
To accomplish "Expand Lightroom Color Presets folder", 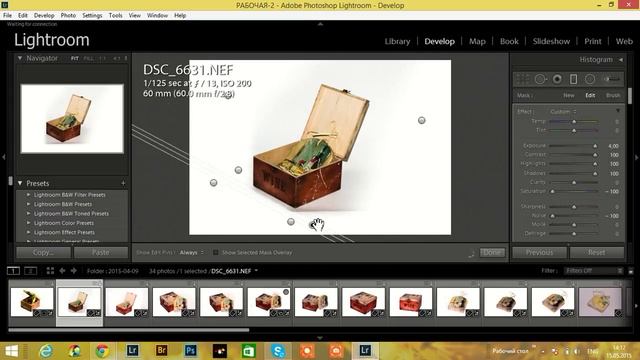I will coord(28,223).
